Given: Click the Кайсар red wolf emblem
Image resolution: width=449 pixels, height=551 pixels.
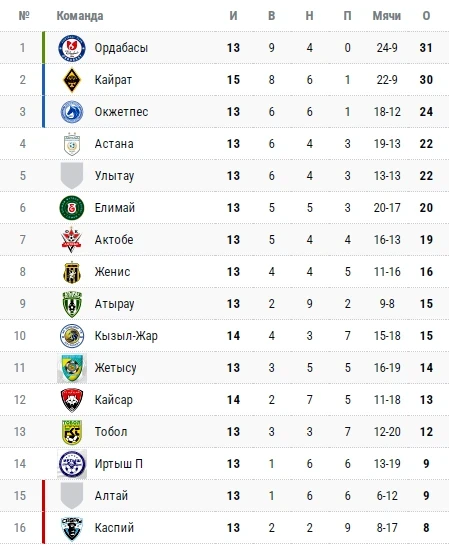Looking at the screenshot, I should pyautogui.click(x=72, y=400).
